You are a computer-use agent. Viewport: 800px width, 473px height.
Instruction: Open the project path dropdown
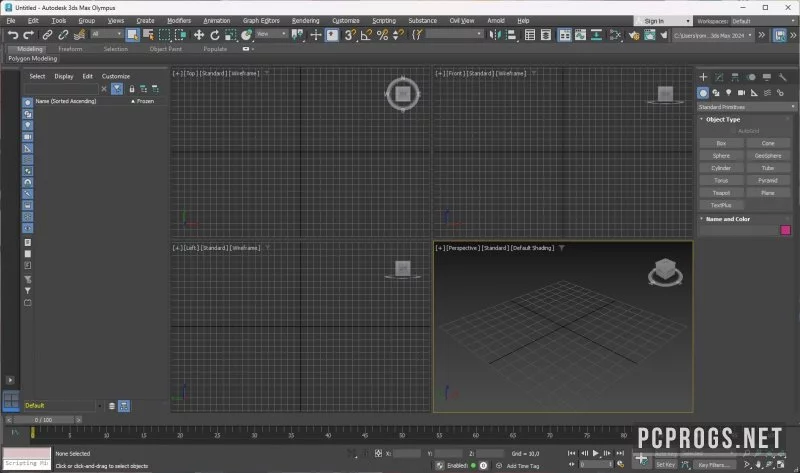pos(712,35)
